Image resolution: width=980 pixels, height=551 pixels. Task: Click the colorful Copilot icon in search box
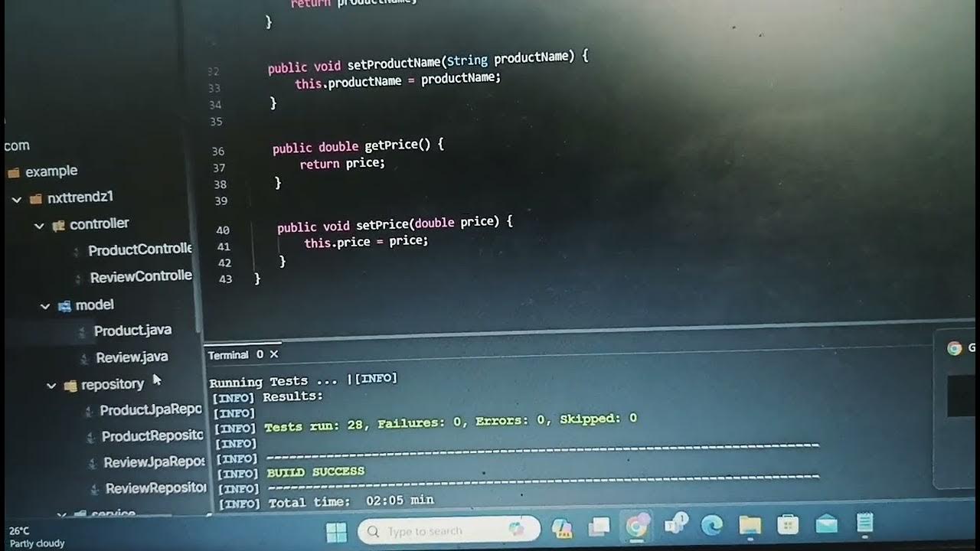[517, 528]
